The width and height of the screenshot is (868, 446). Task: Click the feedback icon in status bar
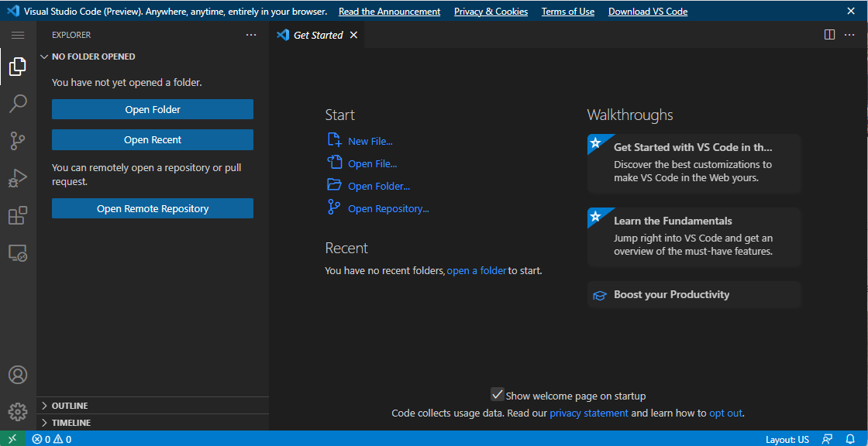coord(827,439)
